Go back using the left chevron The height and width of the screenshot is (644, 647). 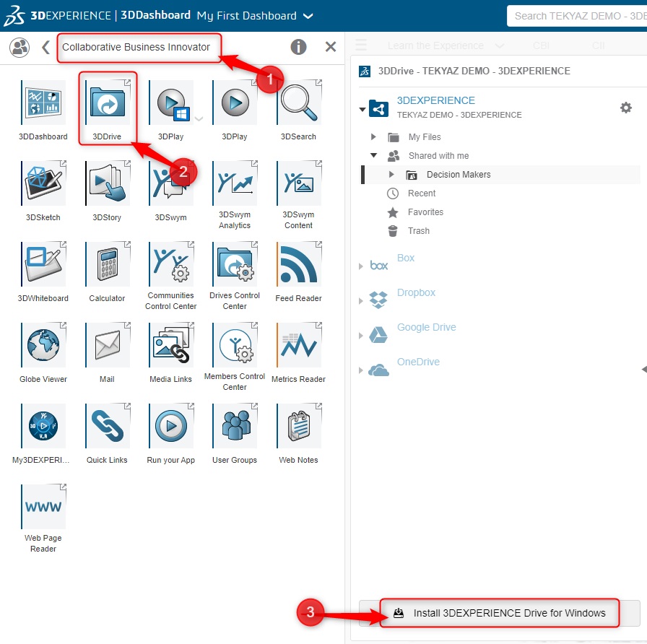45,47
